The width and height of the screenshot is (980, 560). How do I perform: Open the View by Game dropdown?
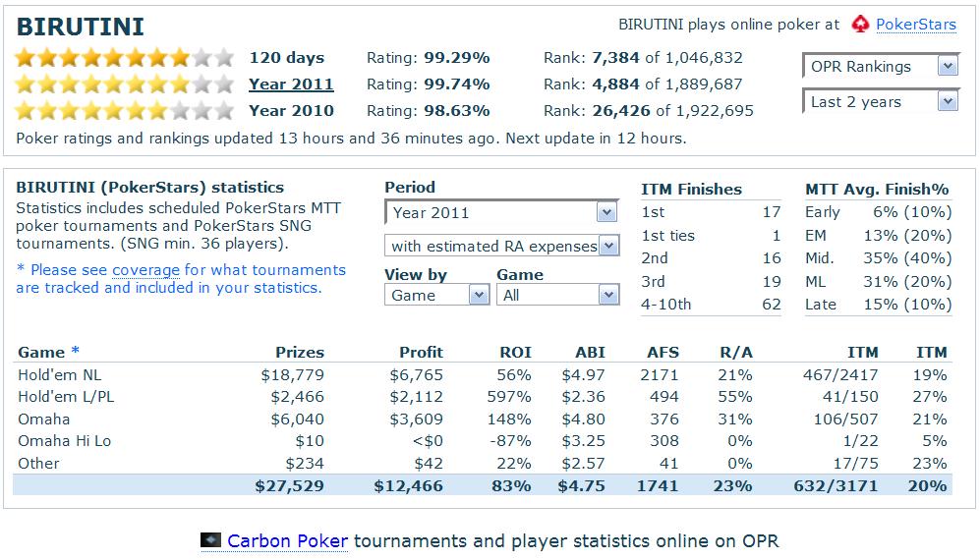coord(436,295)
